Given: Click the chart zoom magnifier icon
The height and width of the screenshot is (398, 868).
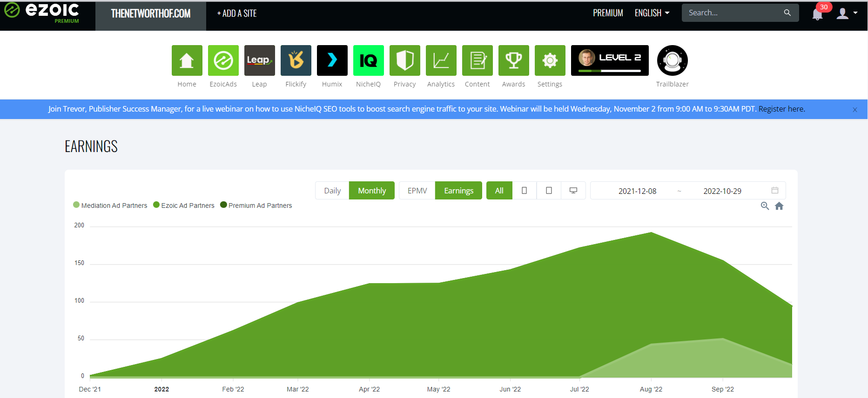Looking at the screenshot, I should point(765,206).
